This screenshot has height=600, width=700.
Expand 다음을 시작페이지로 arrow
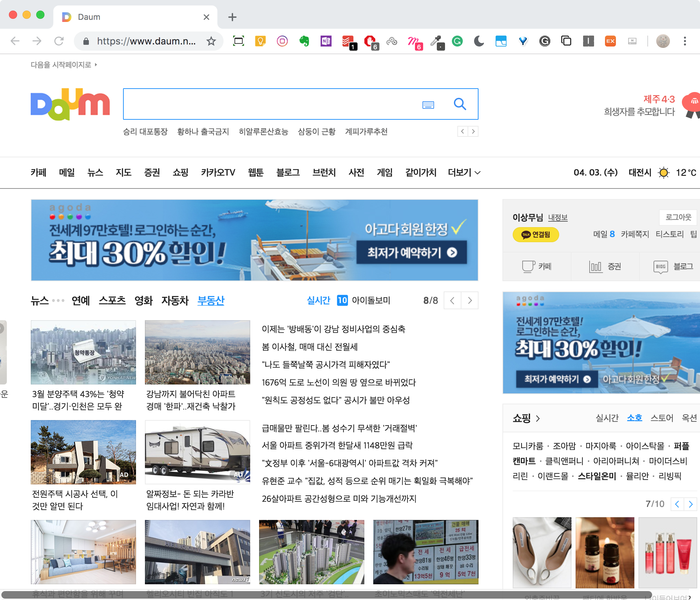pos(96,65)
